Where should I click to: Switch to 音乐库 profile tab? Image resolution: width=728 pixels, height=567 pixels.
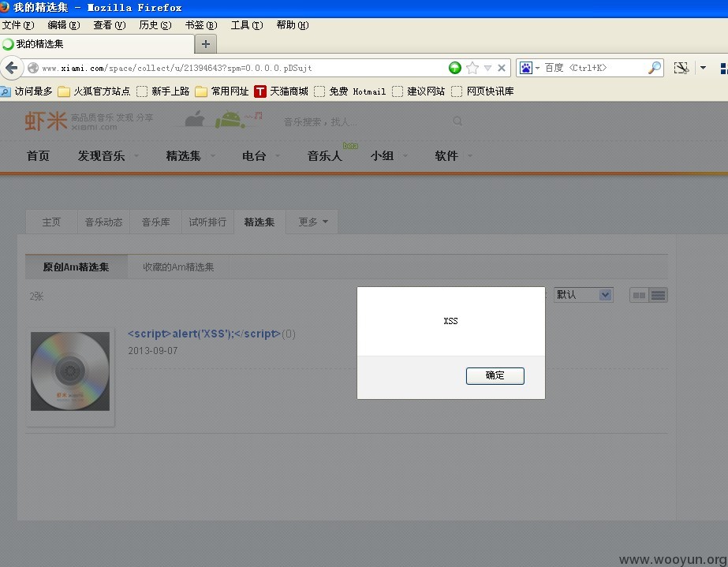point(155,222)
